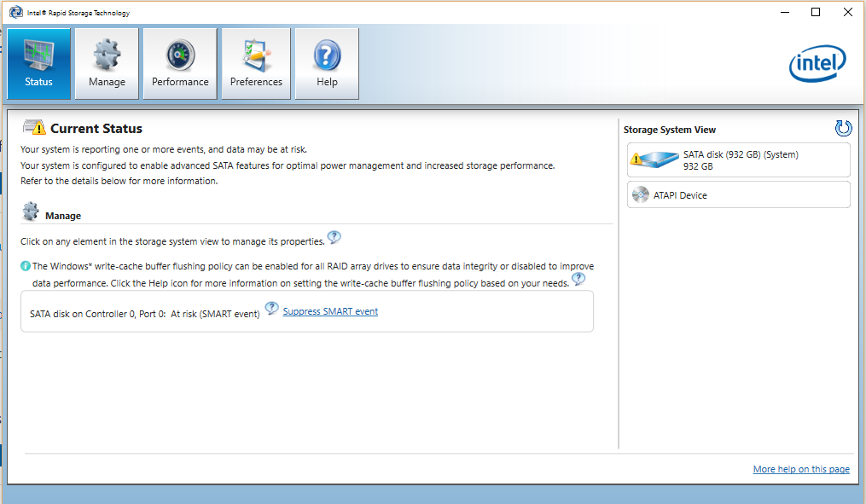This screenshot has height=504, width=866.
Task: Click the ATAPI optical disc icon
Action: click(641, 195)
